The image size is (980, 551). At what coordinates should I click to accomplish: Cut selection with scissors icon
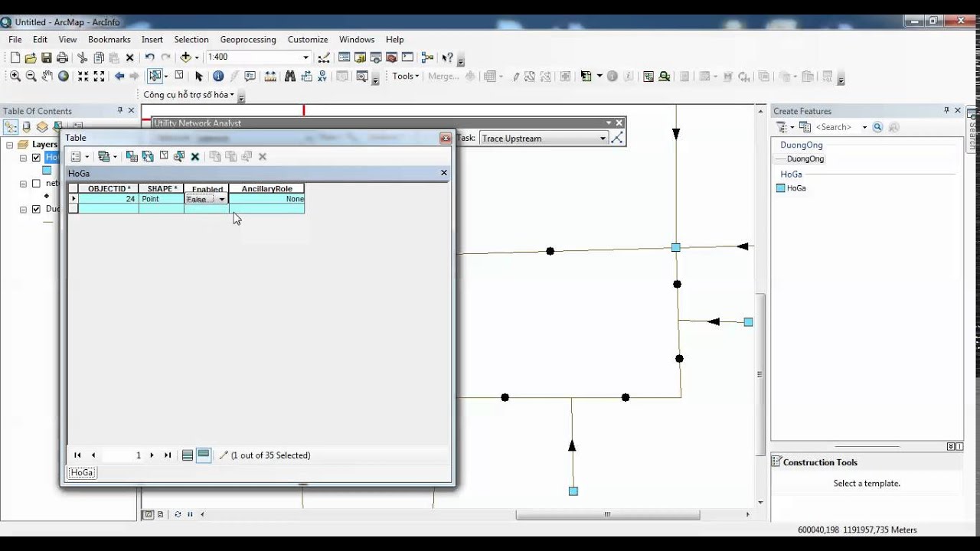(83, 57)
